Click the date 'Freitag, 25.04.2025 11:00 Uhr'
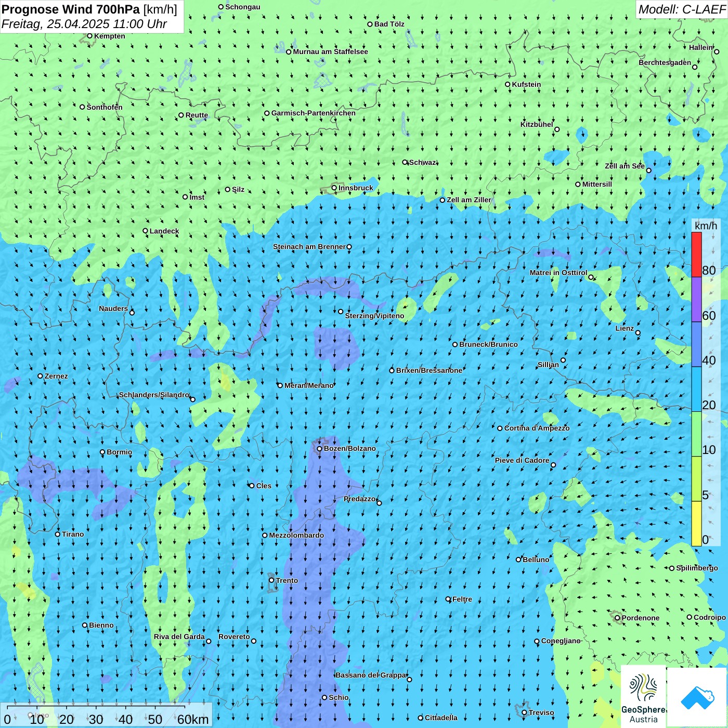The width and height of the screenshot is (728, 728). click(84, 24)
